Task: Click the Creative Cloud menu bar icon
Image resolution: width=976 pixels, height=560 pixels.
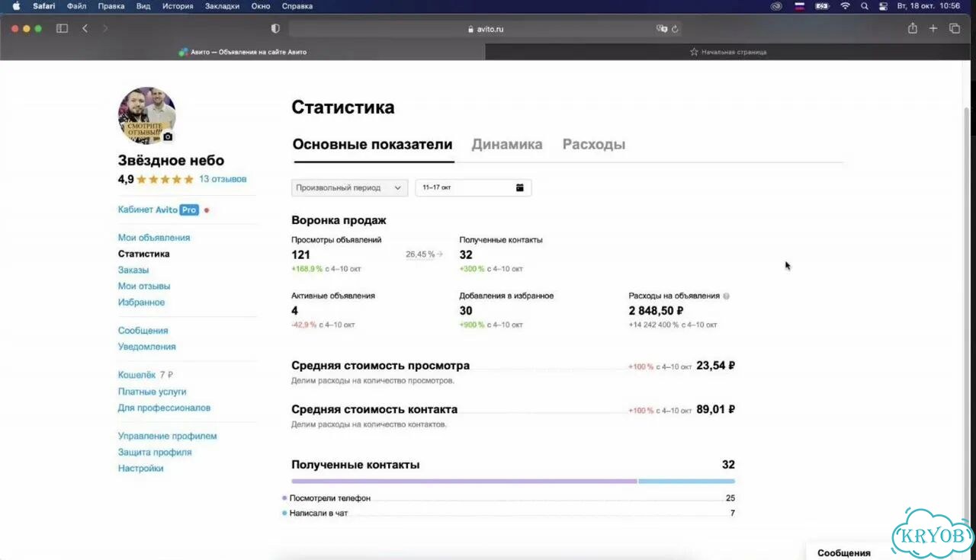Action: tap(776, 6)
